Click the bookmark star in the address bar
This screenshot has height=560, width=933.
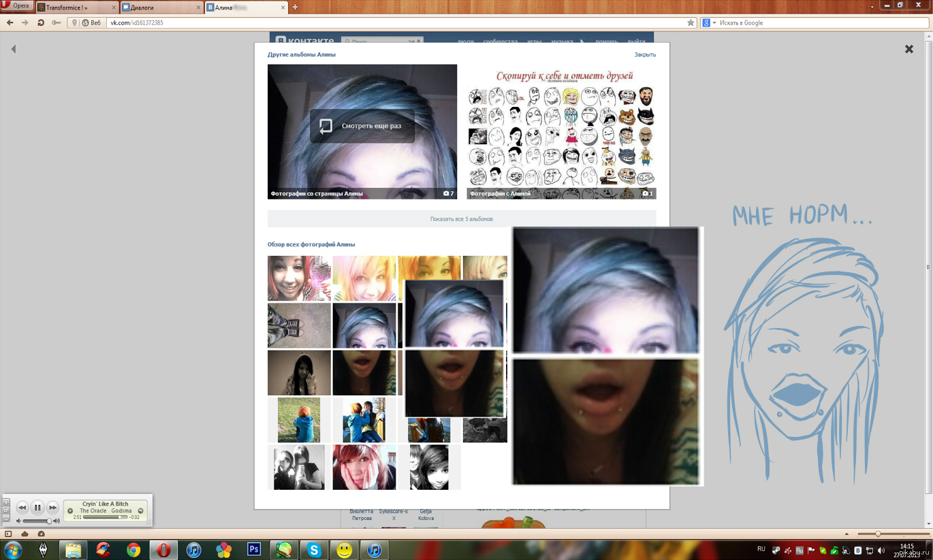(691, 22)
